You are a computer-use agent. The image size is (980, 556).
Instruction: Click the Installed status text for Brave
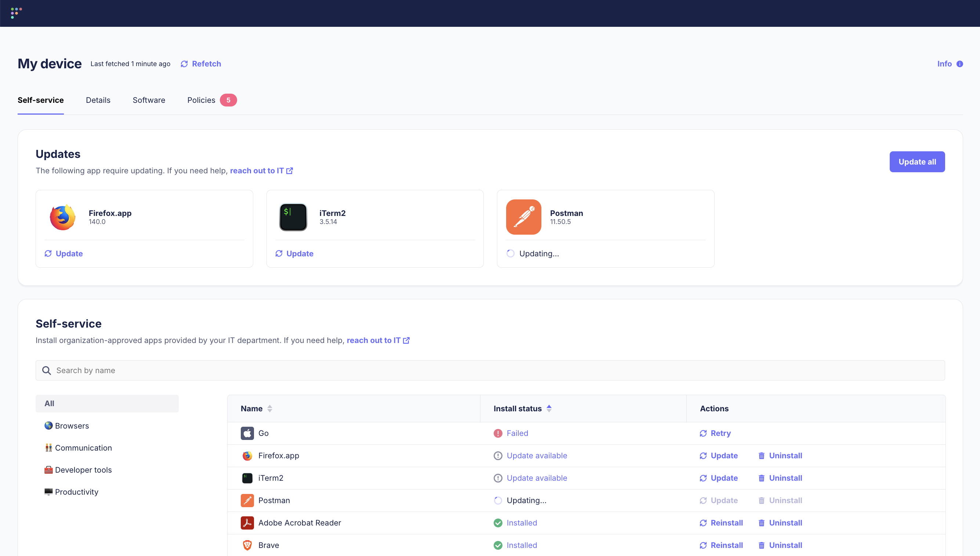click(522, 545)
